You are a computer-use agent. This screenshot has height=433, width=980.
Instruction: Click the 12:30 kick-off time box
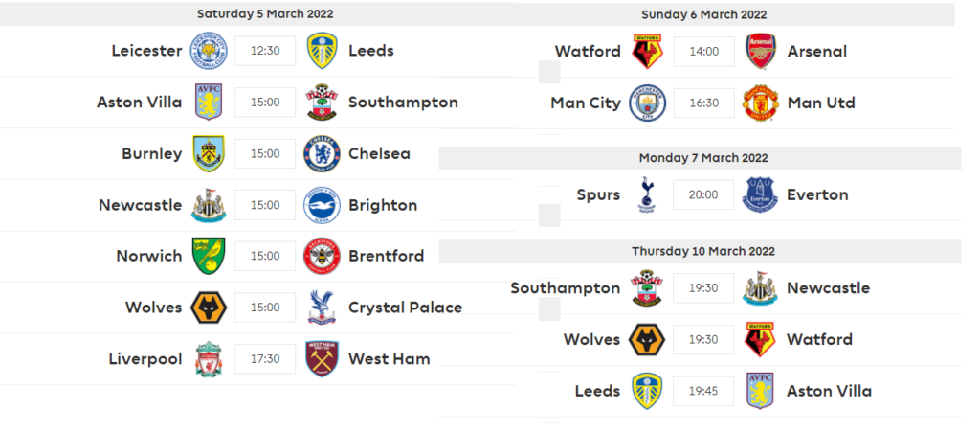click(265, 51)
